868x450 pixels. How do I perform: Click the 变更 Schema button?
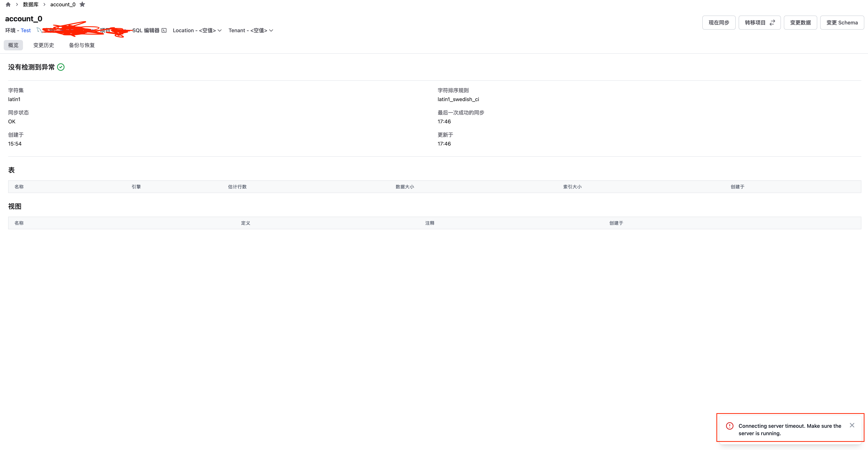point(842,23)
